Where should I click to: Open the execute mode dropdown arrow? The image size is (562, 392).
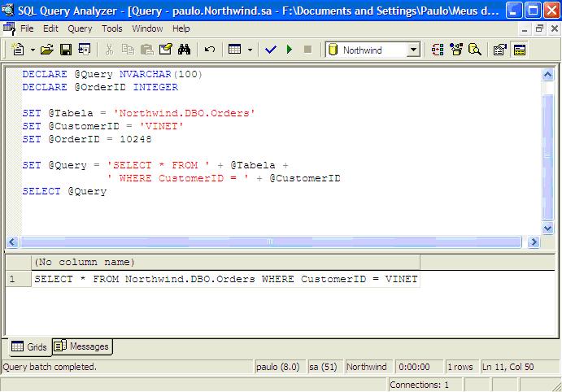(x=250, y=50)
